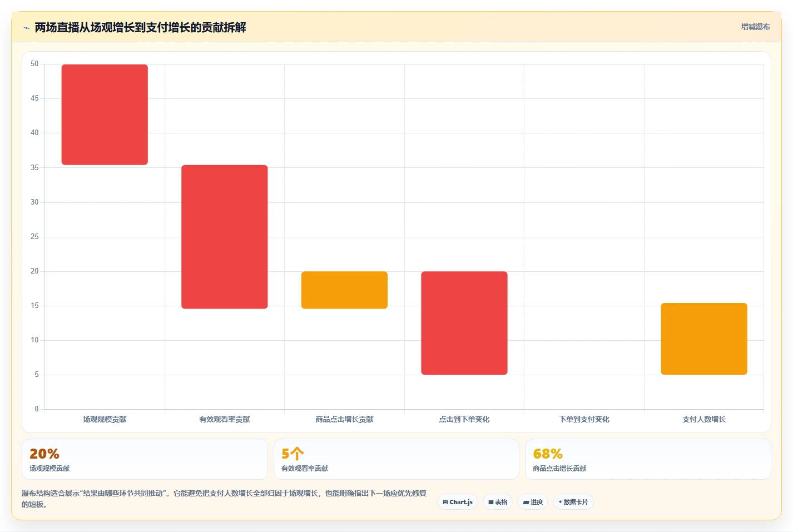Screen dimensions: 793x532
Task: Select the red 点击到下单变化 bar
Action: point(464,323)
